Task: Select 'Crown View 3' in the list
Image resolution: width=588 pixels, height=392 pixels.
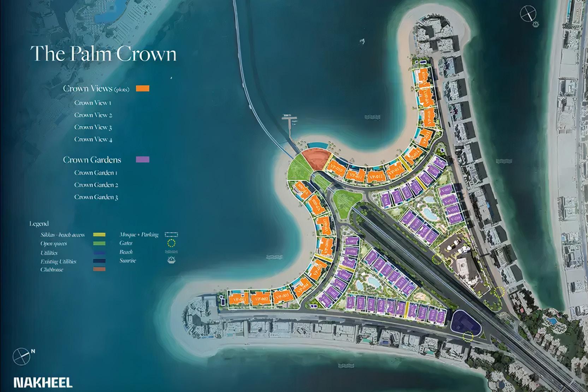Action: 93,127
